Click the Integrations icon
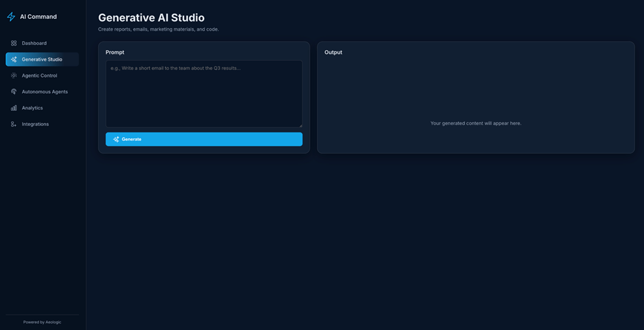 [x=14, y=124]
